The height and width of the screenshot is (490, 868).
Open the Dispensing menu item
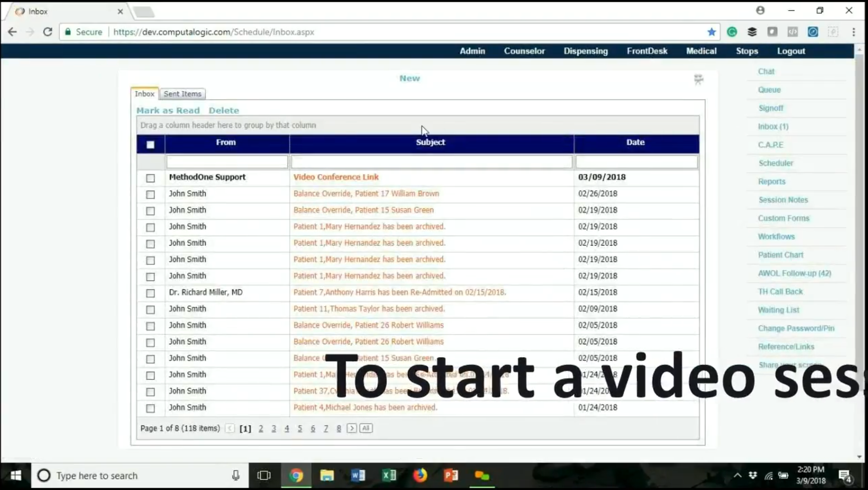point(585,51)
